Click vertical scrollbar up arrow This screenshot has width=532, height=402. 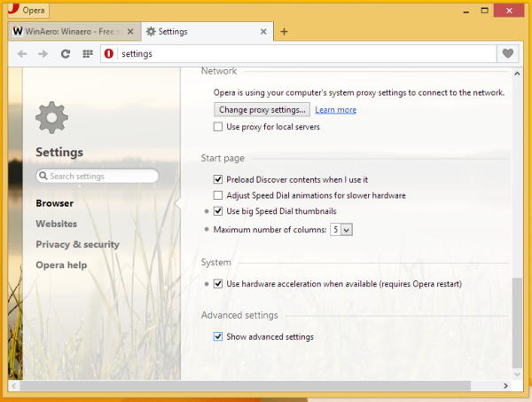point(517,74)
